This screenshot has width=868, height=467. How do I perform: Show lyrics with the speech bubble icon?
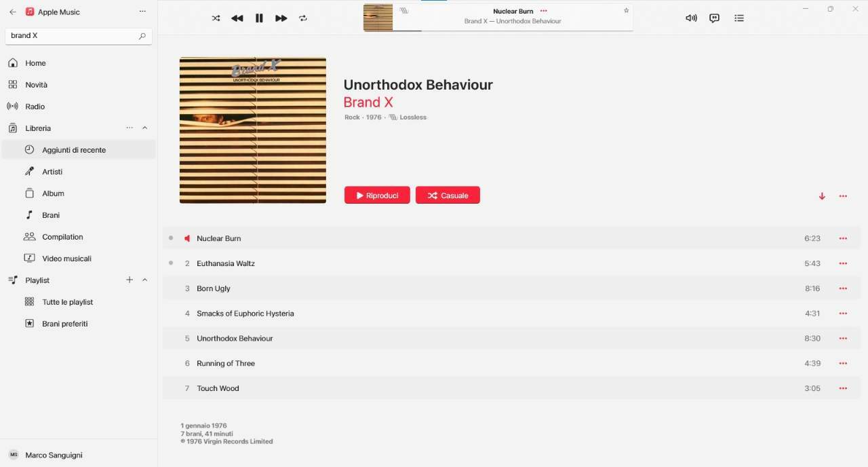714,18
